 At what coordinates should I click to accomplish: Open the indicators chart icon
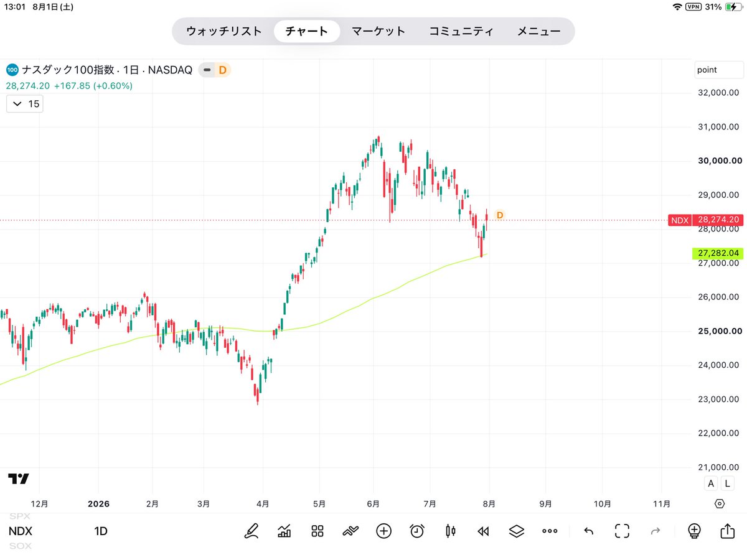tap(284, 531)
